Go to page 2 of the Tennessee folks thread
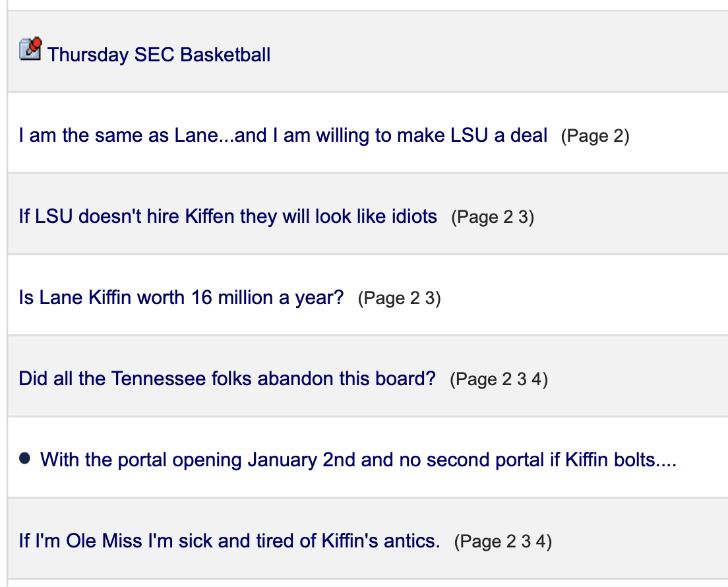Screen dimensions: 728x587 [506, 380]
